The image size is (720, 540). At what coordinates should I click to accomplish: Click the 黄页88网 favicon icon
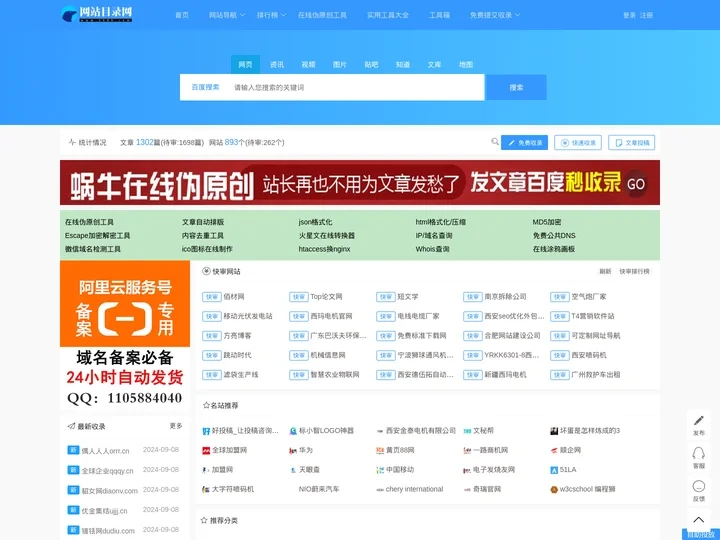(x=380, y=450)
